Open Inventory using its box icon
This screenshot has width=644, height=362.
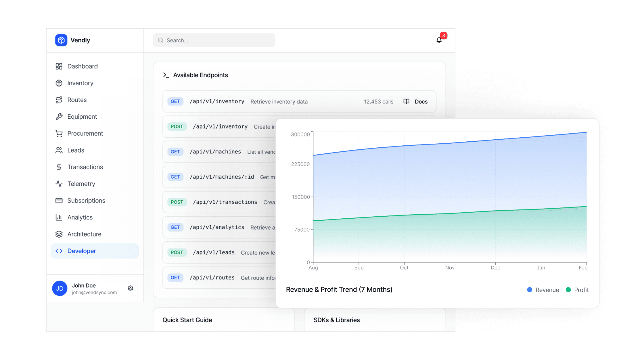pos(59,83)
